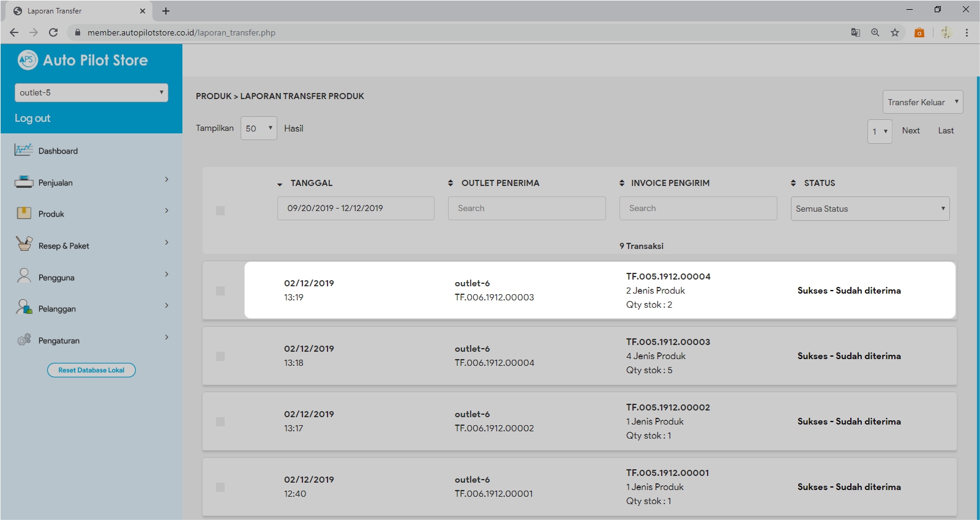This screenshot has height=520, width=980.
Task: Click the Pengaturan gears icon
Action: [x=24, y=340]
